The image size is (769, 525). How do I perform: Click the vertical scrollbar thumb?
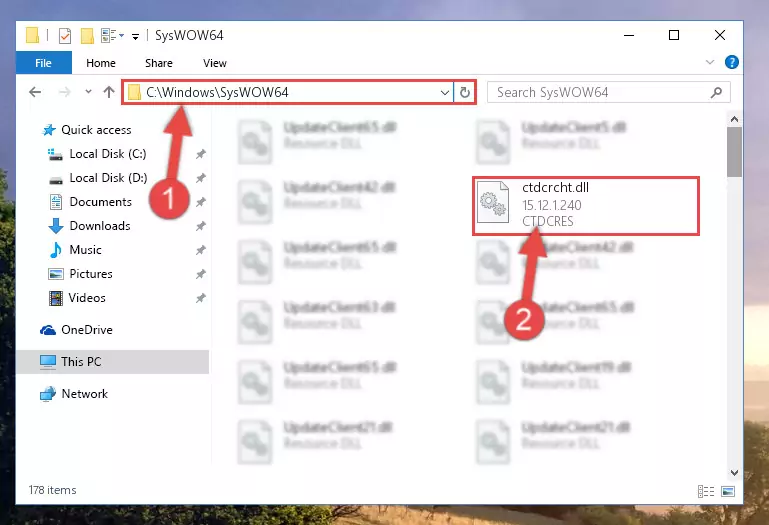coord(734,152)
